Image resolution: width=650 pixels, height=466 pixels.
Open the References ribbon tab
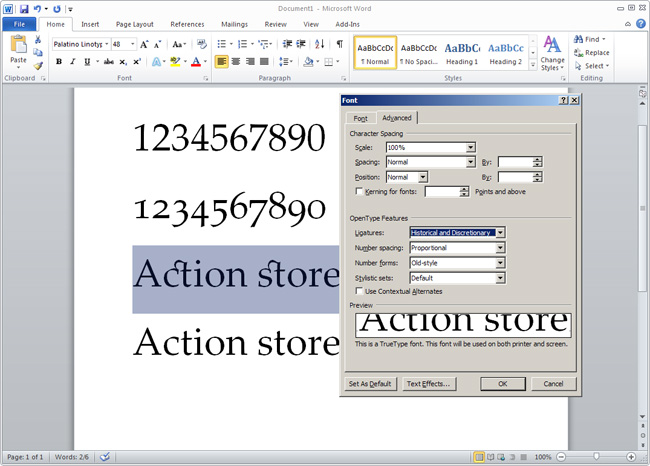coord(187,24)
